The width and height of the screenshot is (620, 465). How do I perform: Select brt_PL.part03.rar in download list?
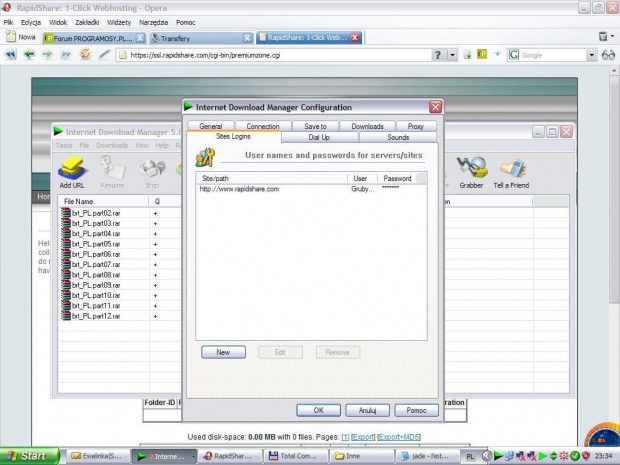(x=91, y=223)
